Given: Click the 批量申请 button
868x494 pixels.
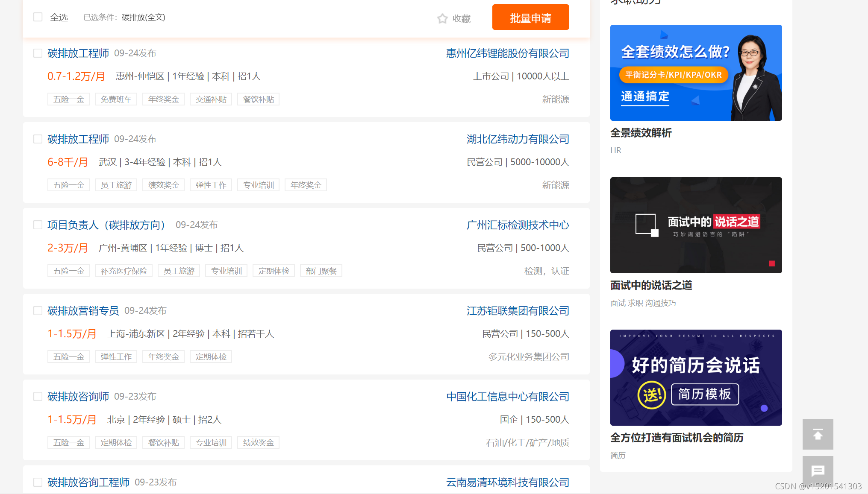Looking at the screenshot, I should pyautogui.click(x=530, y=17).
